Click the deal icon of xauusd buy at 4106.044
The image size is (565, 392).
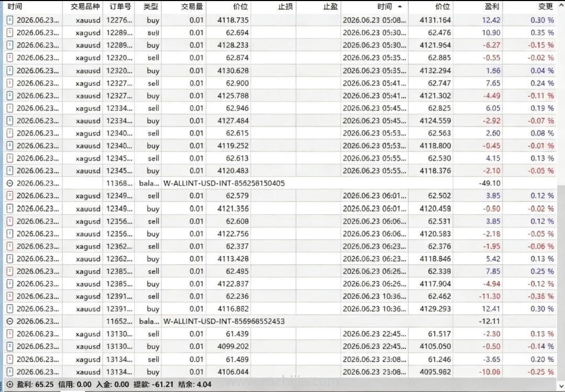(10, 372)
